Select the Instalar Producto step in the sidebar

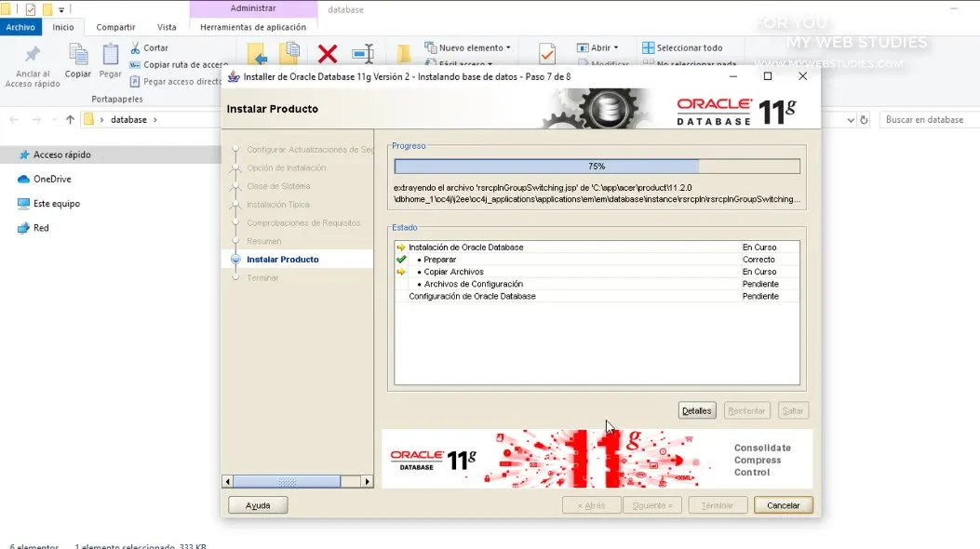283,260
